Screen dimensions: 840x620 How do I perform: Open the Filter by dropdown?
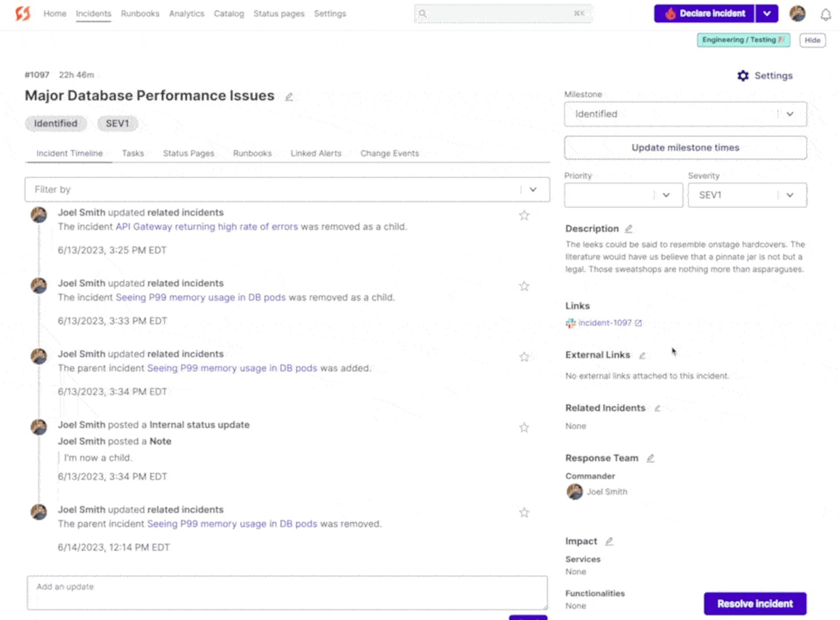tap(287, 190)
